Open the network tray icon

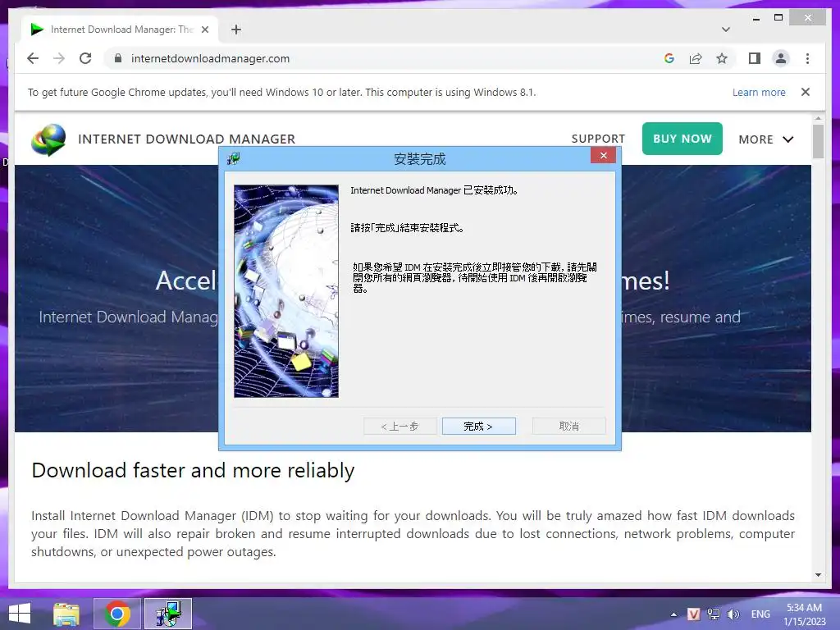[x=714, y=614]
